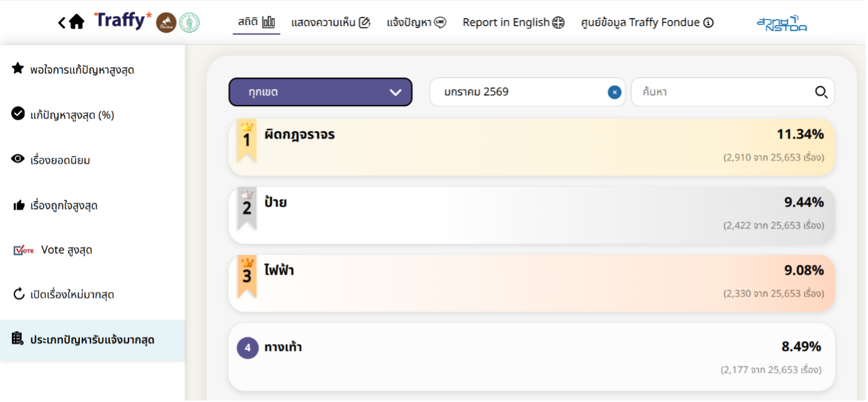Image resolution: width=868 pixels, height=402 pixels.
Task: Select the checkmark icon for แก้ปัญหาสูงสุด (%)
Action: pos(18,114)
